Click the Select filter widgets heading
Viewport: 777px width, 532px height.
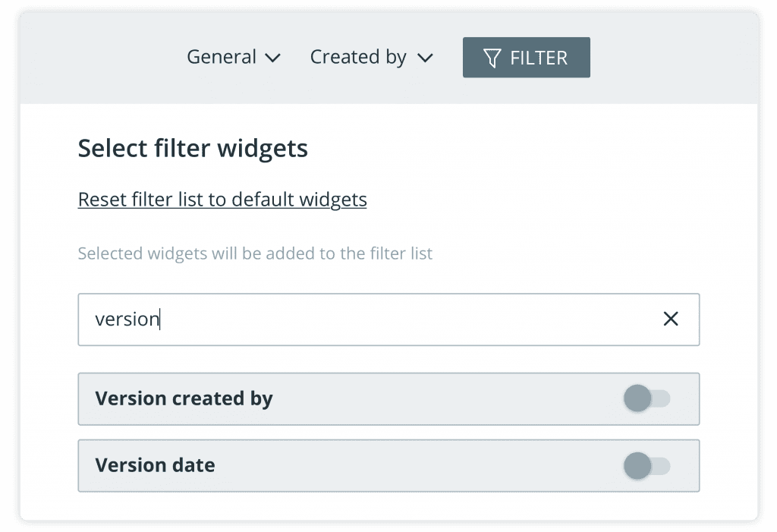coord(193,148)
